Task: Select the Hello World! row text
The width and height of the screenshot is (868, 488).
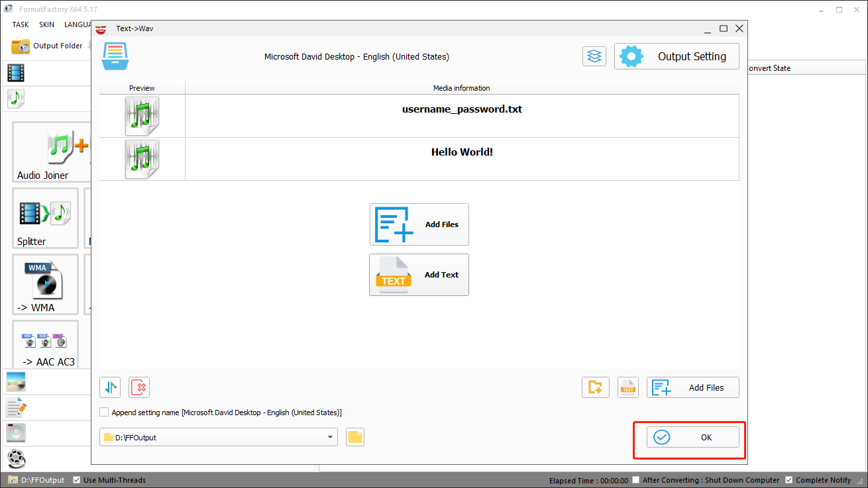Action: click(x=462, y=152)
